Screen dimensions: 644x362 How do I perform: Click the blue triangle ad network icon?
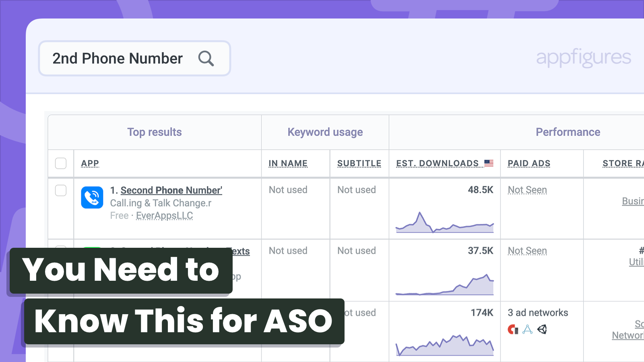tap(528, 329)
